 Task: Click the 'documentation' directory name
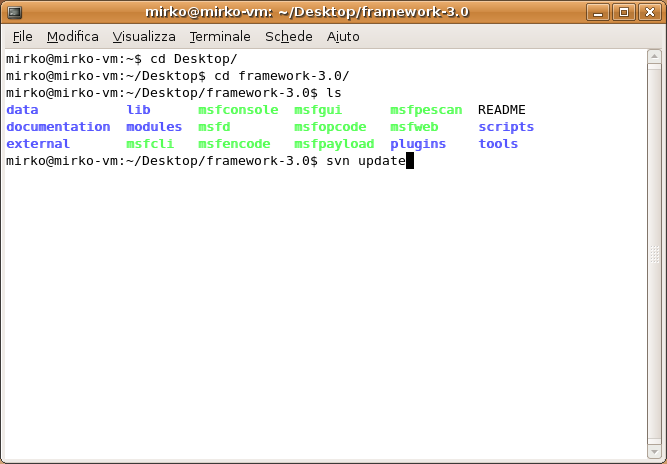58,127
